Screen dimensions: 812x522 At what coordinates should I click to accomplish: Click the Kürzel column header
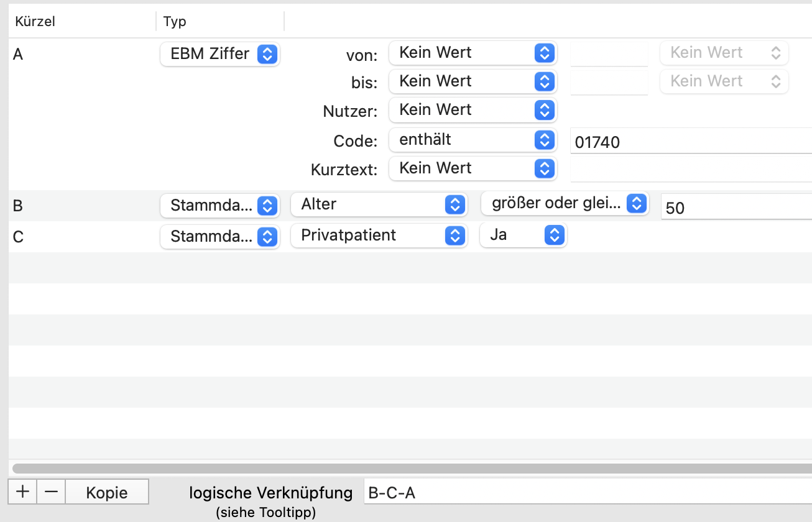(x=35, y=22)
